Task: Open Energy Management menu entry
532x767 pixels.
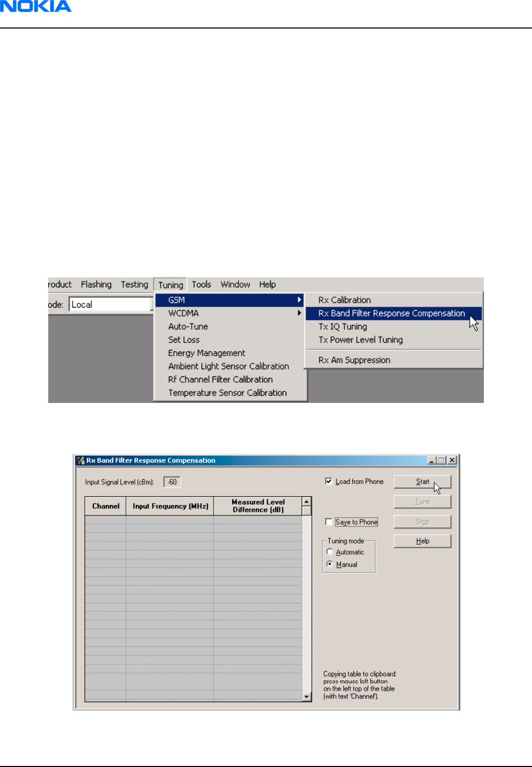Action: [x=230, y=353]
